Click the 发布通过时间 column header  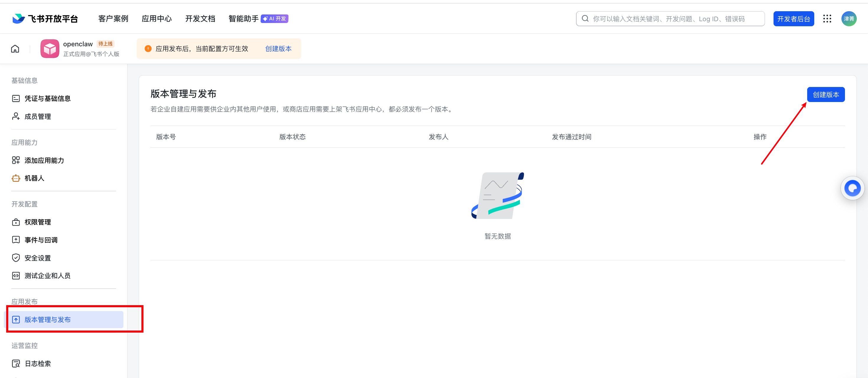pos(572,137)
